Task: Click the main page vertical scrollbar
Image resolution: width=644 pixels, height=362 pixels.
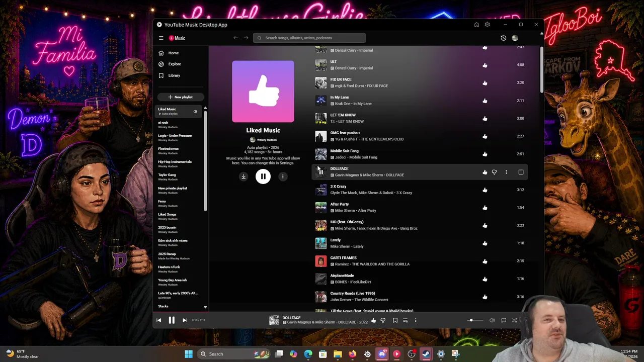Action: click(541, 70)
